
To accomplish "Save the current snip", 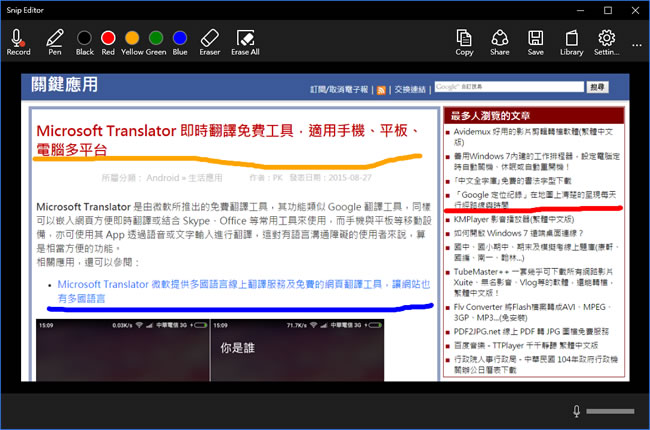I will [x=536, y=42].
